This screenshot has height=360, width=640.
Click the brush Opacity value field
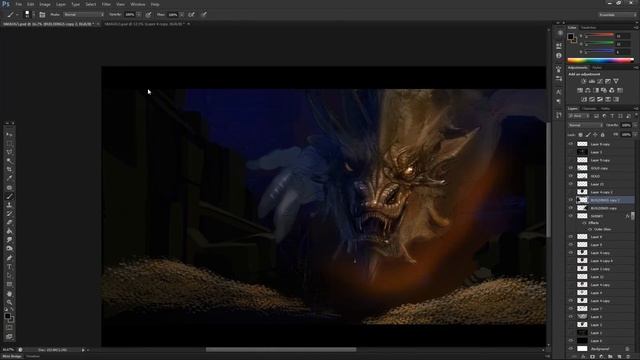tap(130, 14)
